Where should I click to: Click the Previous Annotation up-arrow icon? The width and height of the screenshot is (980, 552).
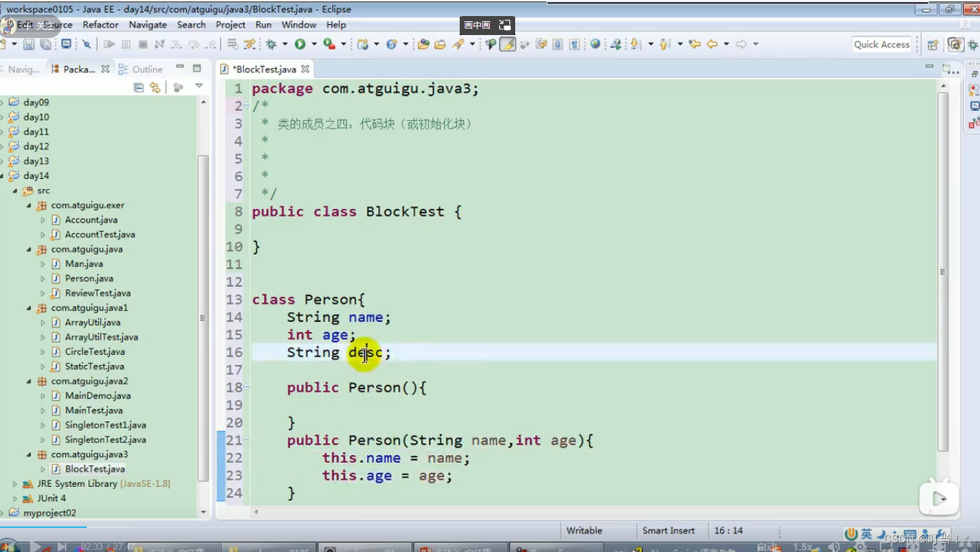[x=664, y=45]
